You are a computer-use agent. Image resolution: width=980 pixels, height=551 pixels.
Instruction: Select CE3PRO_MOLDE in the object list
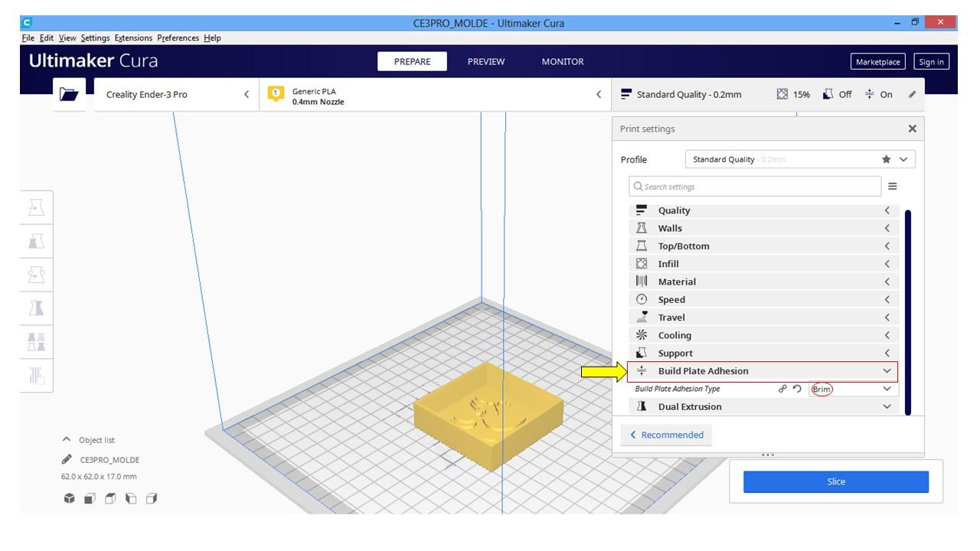point(109,460)
